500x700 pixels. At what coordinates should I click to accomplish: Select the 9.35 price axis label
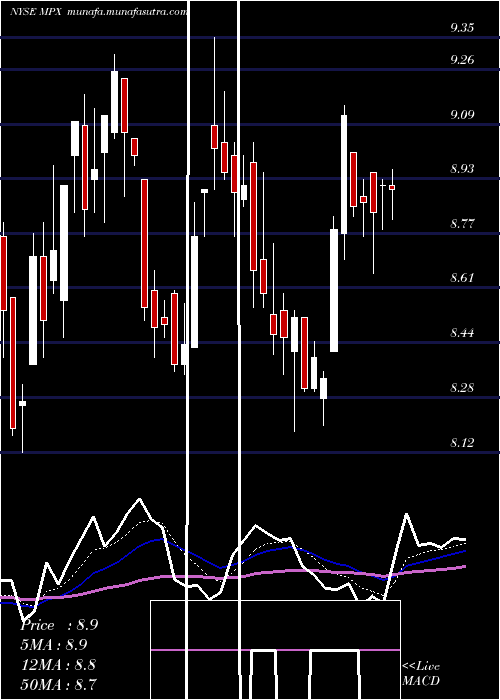coord(462,28)
